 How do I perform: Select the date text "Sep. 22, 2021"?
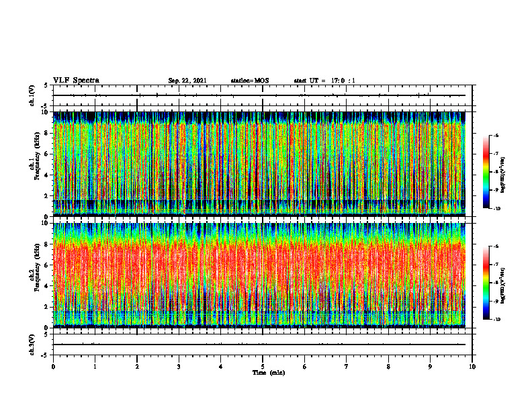(x=187, y=81)
